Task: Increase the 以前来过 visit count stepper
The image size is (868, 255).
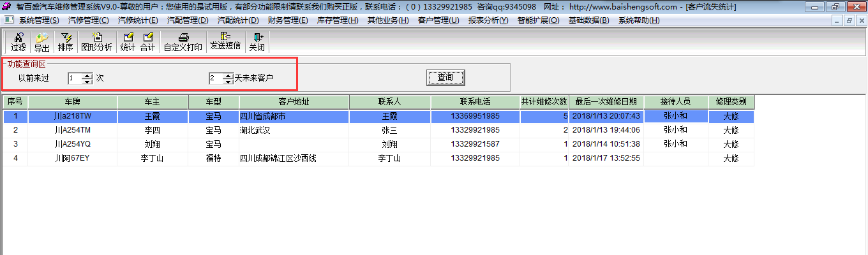Action: [87, 75]
